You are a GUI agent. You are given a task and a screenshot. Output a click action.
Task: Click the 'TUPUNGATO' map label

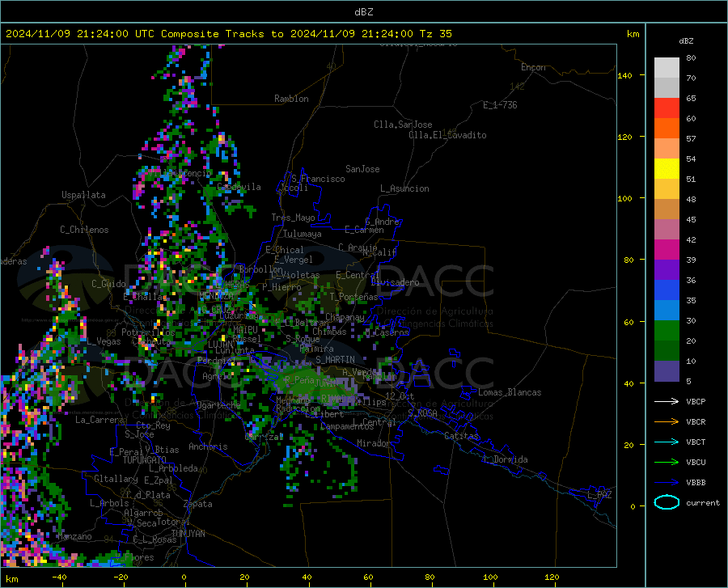coord(145,460)
